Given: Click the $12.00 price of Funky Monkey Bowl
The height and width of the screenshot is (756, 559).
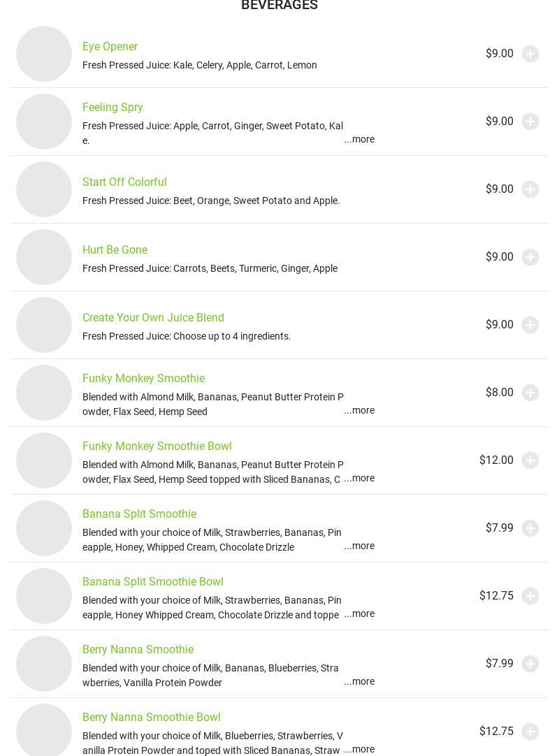Looking at the screenshot, I should (x=496, y=460).
